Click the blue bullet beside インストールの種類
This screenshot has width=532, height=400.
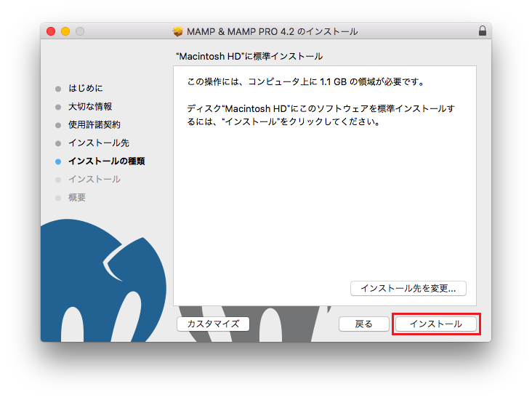(x=58, y=161)
